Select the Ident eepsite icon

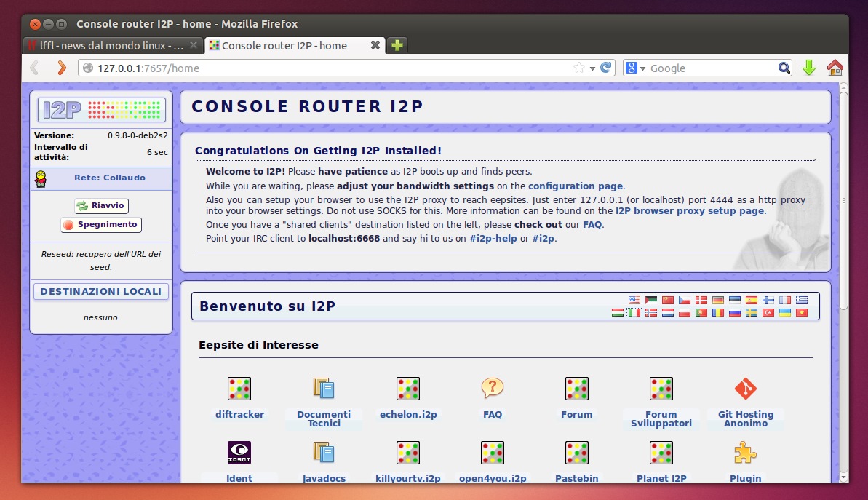239,452
